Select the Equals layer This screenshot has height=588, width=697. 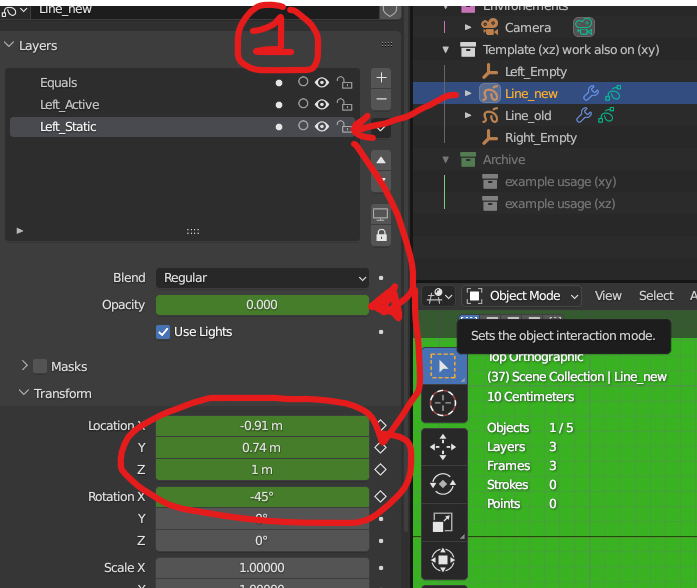(x=183, y=83)
